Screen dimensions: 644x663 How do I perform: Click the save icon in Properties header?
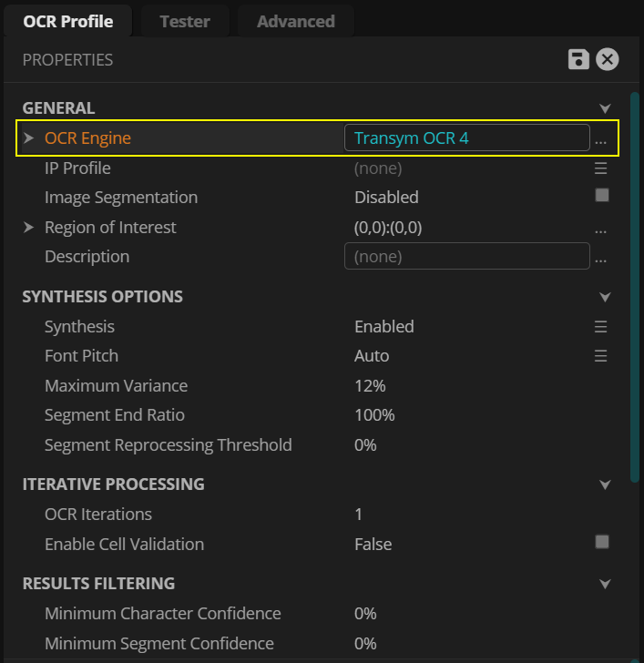click(x=578, y=60)
